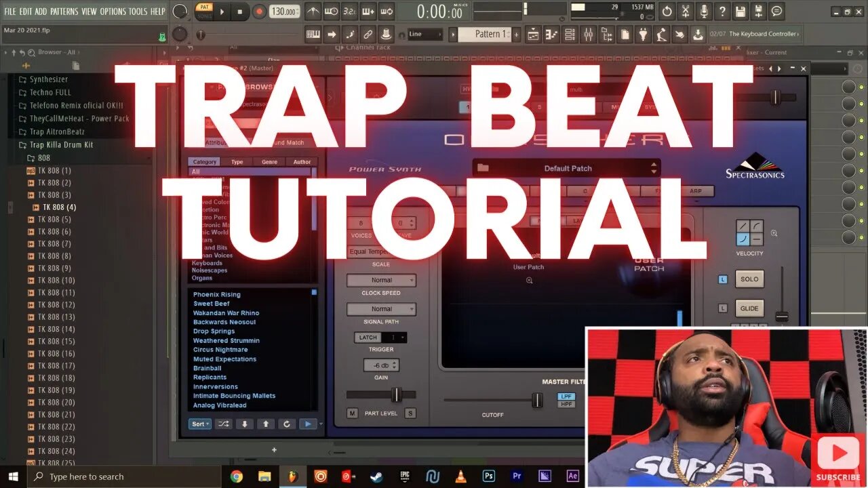
Task: Toggle typing keyboard to piano icon
Action: point(313,34)
